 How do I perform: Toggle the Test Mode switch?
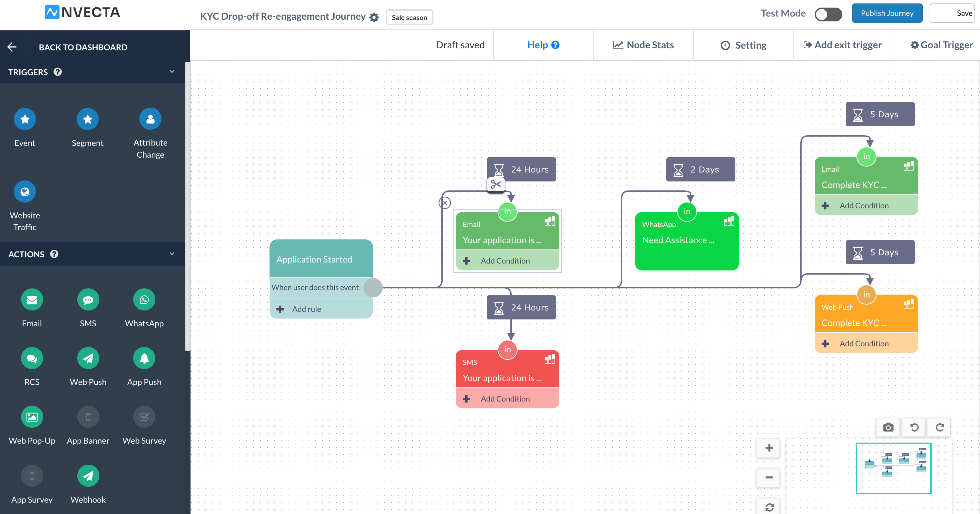click(828, 14)
